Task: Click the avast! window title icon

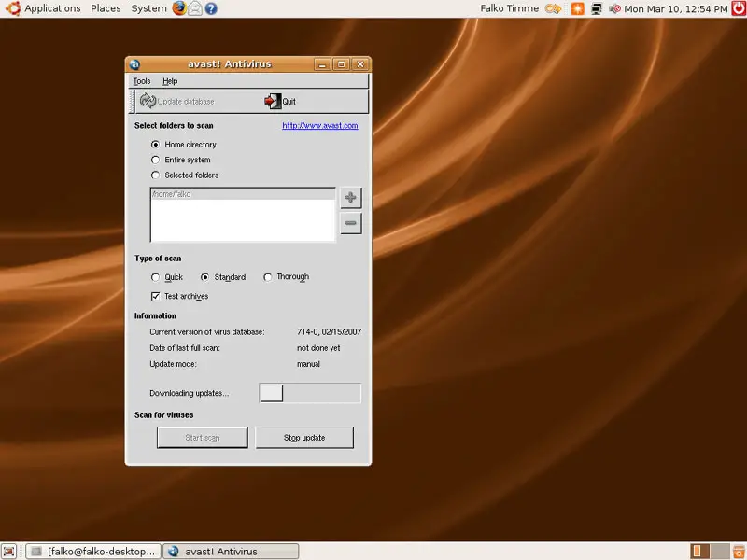Action: 134,64
